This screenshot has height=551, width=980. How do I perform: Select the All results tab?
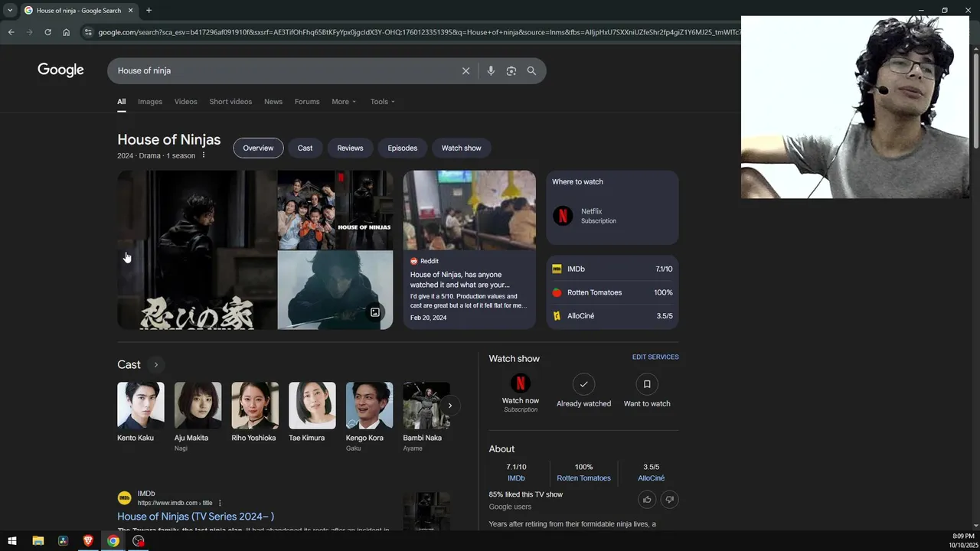(x=121, y=102)
